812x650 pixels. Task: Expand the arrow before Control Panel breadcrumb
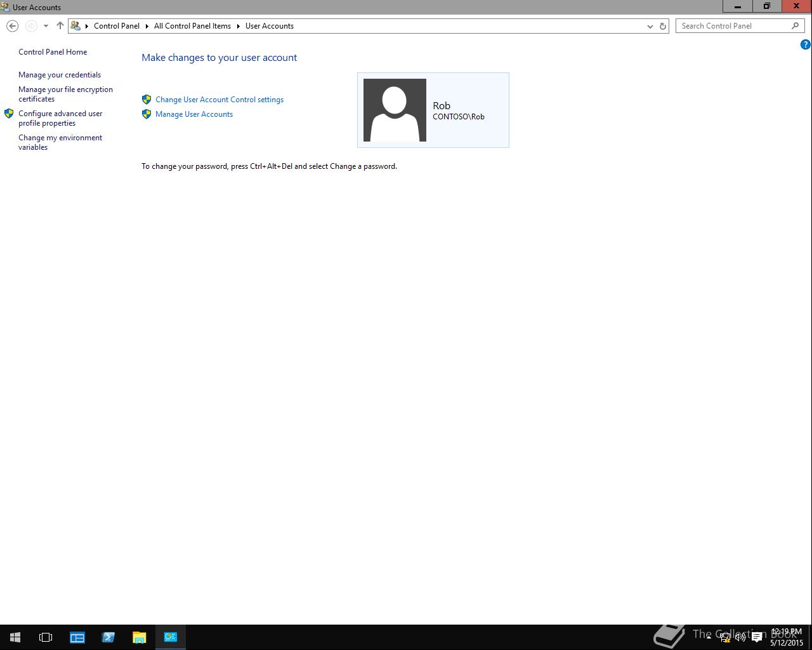87,26
